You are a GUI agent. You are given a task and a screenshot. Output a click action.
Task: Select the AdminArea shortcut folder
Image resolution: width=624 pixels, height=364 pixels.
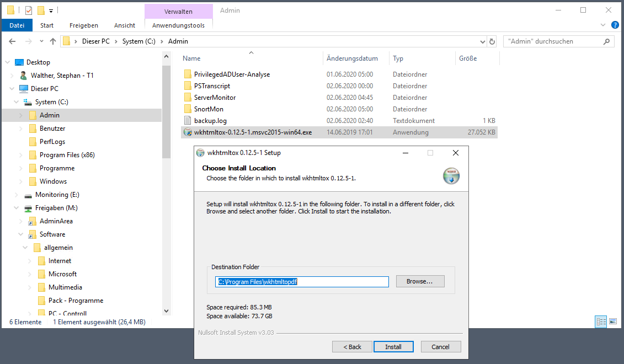pos(56,221)
